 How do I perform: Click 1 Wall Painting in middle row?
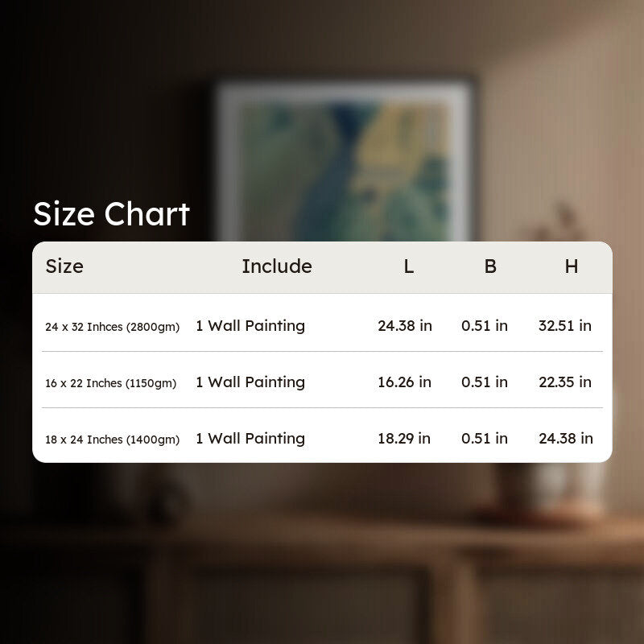point(250,382)
